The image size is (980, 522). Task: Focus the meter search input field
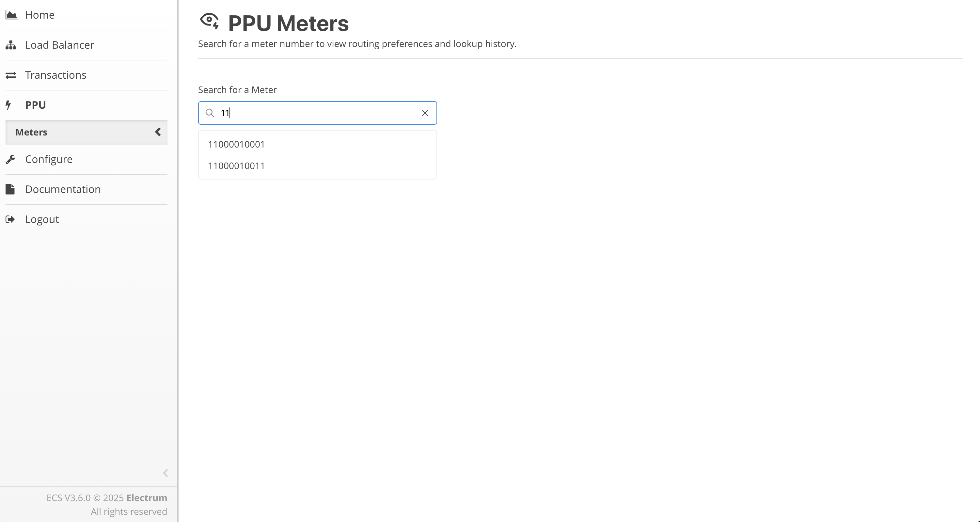[320, 113]
